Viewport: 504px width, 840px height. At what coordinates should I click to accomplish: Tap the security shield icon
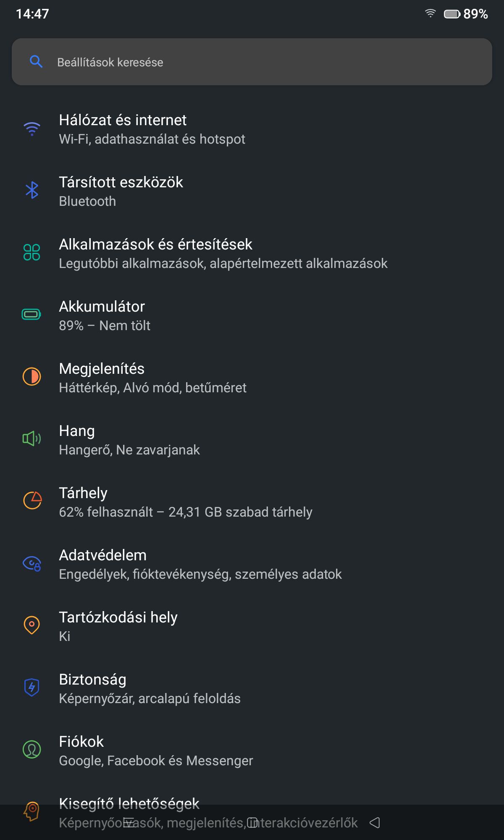coord(32,688)
